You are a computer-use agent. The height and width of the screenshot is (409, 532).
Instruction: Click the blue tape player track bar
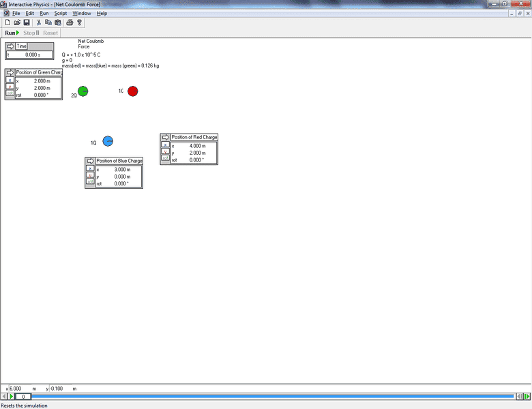(x=273, y=396)
